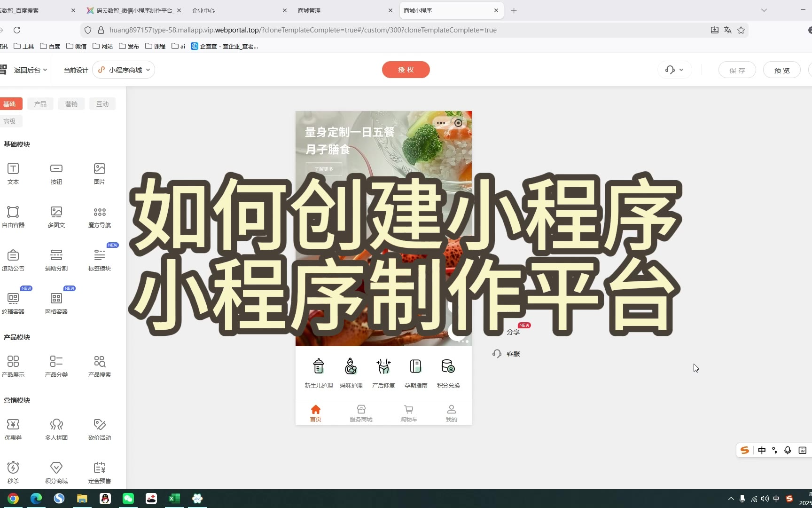This screenshot has height=508, width=812.
Task: Open File Explorer from the taskbar
Action: click(x=82, y=499)
